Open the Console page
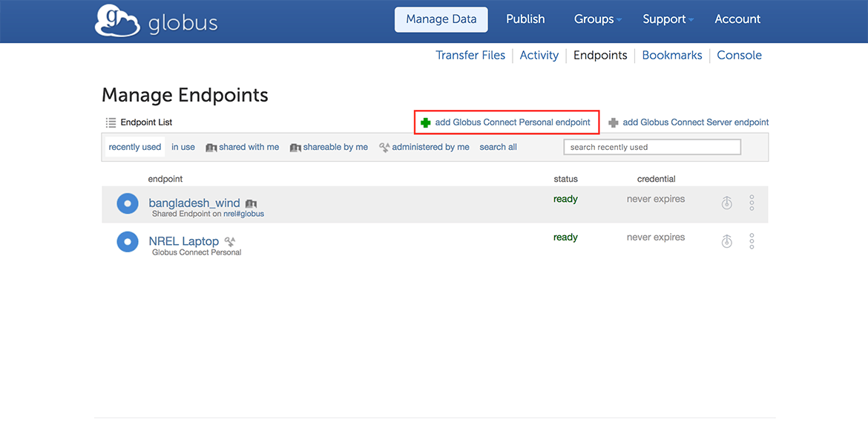Viewport: 868px width, 423px height. [x=740, y=56]
